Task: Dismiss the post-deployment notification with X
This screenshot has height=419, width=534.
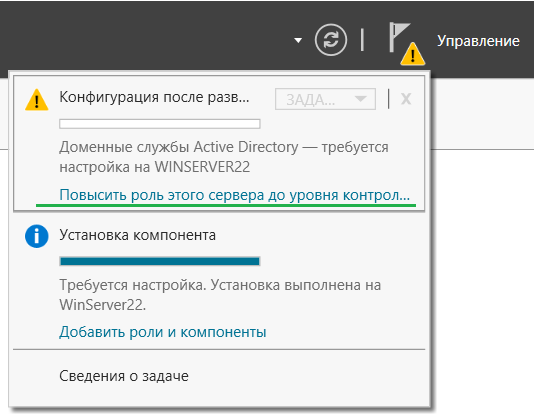Action: (x=406, y=99)
